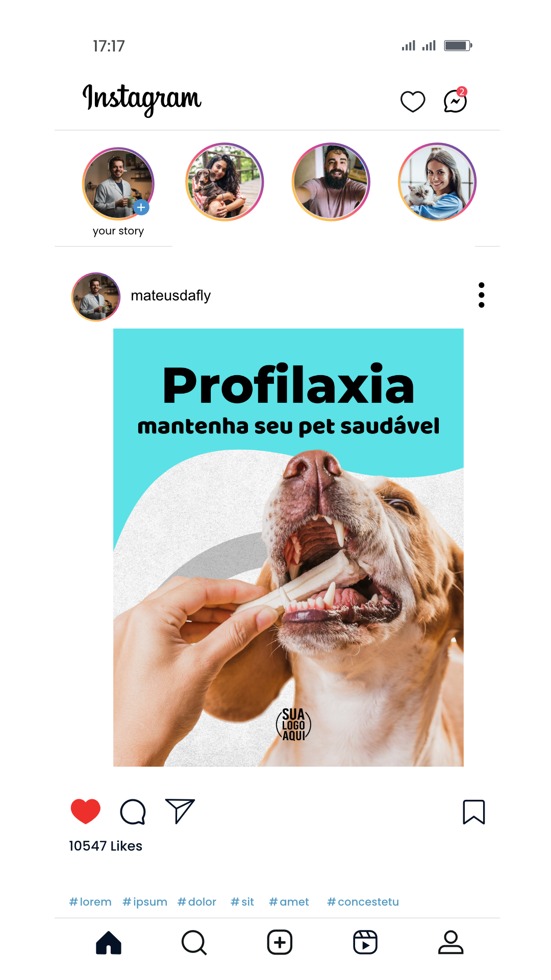Unlike the post with the red heart

tap(85, 811)
